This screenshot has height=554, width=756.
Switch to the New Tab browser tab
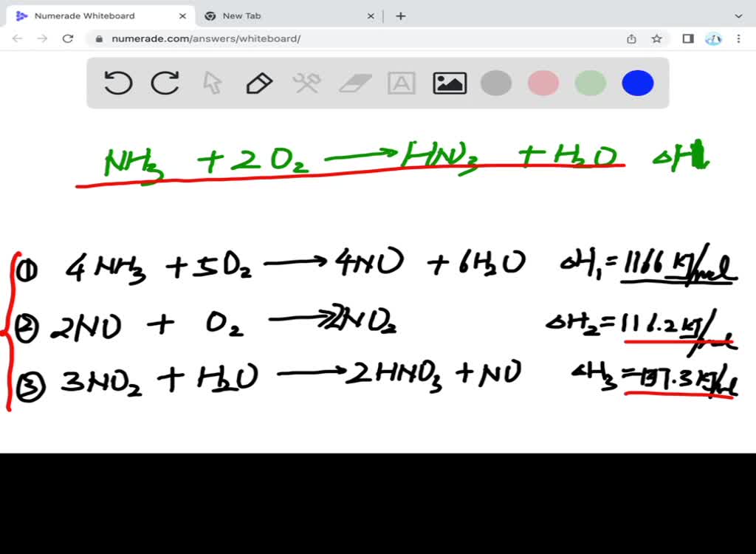pyautogui.click(x=244, y=16)
